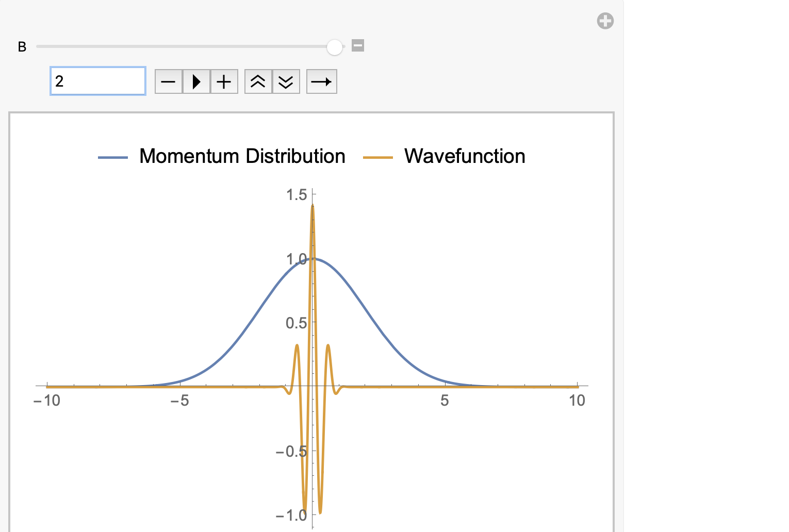Click the x-axis tick label −5
Screen dimensions: 789x532
(x=179, y=401)
